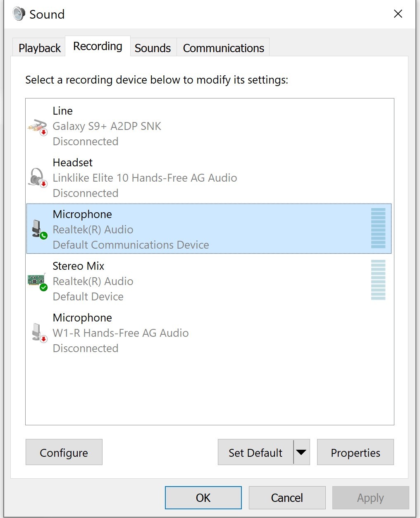Open Properties for the selected device
Image resolution: width=420 pixels, height=518 pixels.
point(355,452)
